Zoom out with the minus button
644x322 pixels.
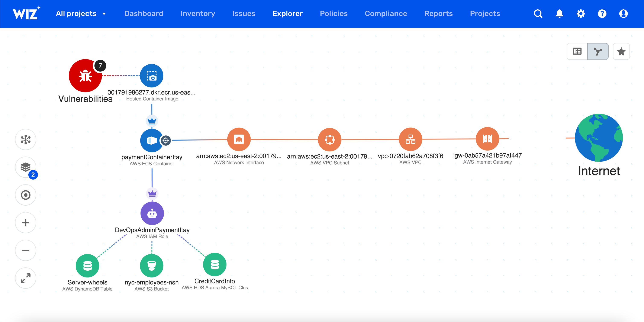point(26,251)
